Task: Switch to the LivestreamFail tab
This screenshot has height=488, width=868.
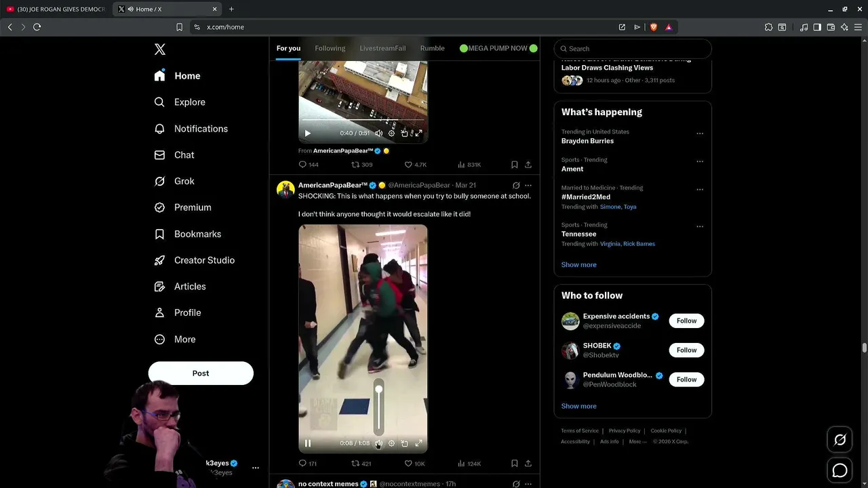Action: coord(382,48)
